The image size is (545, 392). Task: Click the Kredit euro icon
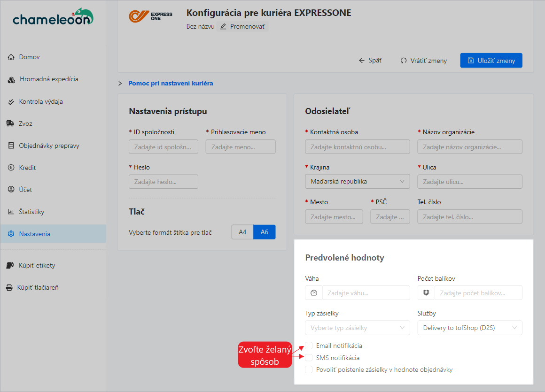point(11,168)
